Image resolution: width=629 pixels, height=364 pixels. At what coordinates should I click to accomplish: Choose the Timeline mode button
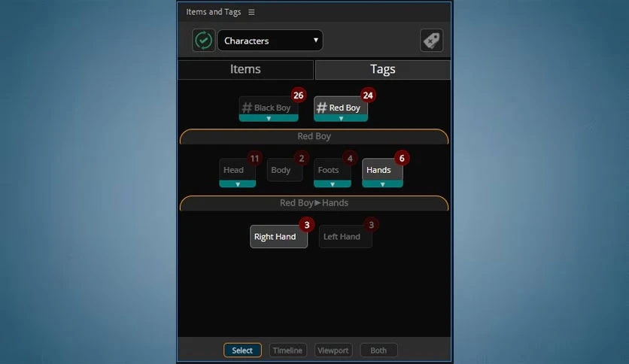click(x=287, y=350)
